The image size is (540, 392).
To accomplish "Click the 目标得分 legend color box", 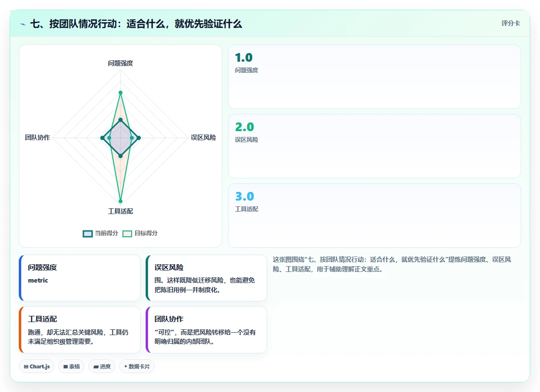I will point(127,234).
